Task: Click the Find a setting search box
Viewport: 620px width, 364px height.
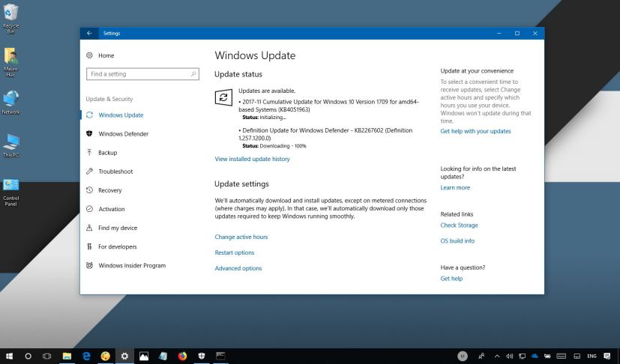Action: (142, 74)
